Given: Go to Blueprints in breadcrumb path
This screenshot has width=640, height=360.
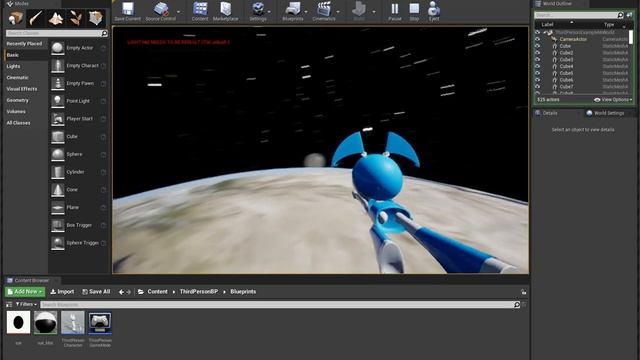Looking at the screenshot, I should click(243, 292).
